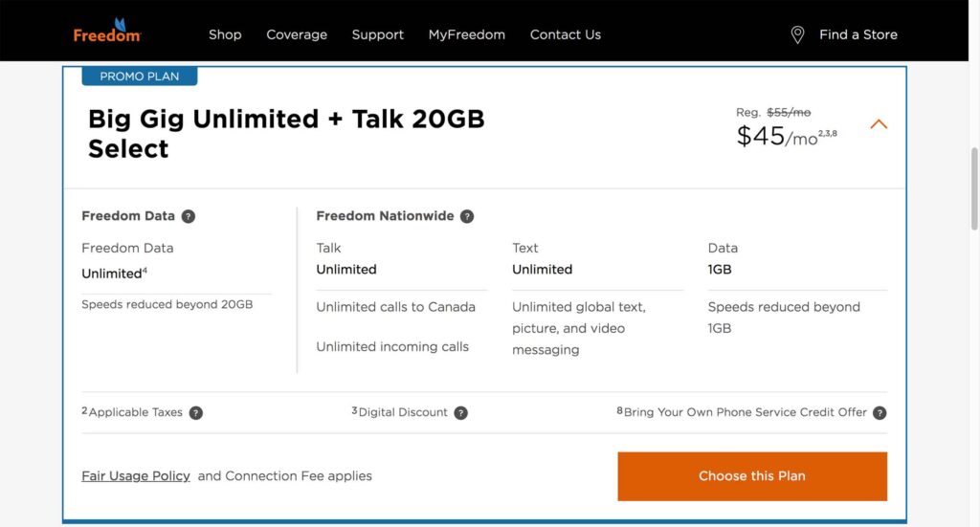The height and width of the screenshot is (527, 980).
Task: Go to Support in navigation
Action: pyautogui.click(x=378, y=34)
